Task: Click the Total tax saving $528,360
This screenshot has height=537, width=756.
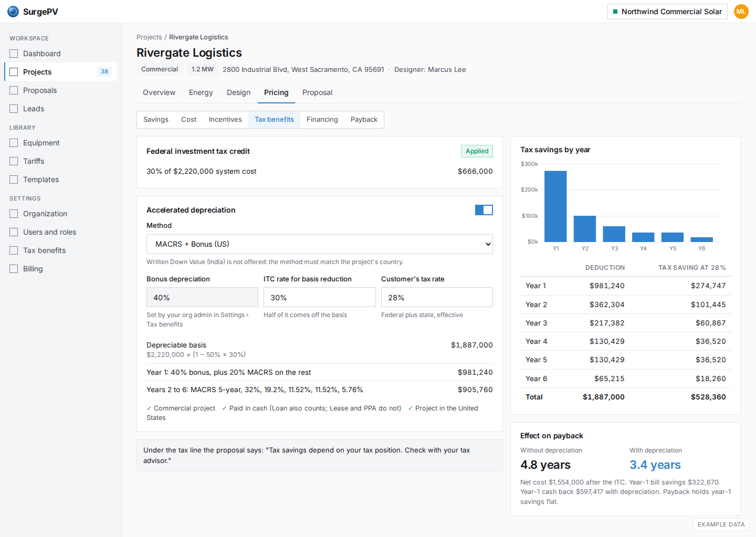Action: (x=708, y=397)
